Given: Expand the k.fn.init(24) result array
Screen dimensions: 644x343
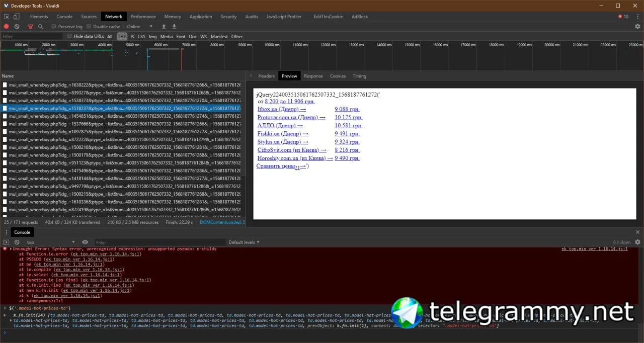Looking at the screenshot, I should (x=11, y=320).
